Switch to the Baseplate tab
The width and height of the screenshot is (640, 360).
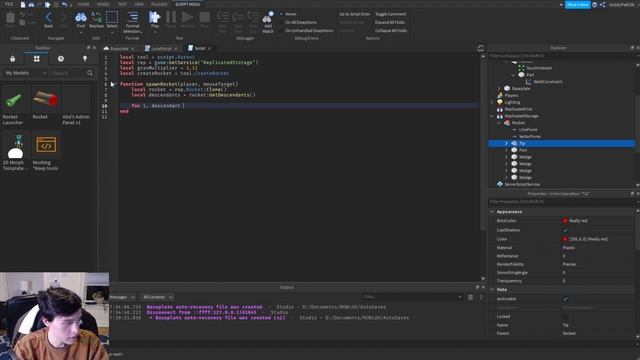pyautogui.click(x=119, y=49)
